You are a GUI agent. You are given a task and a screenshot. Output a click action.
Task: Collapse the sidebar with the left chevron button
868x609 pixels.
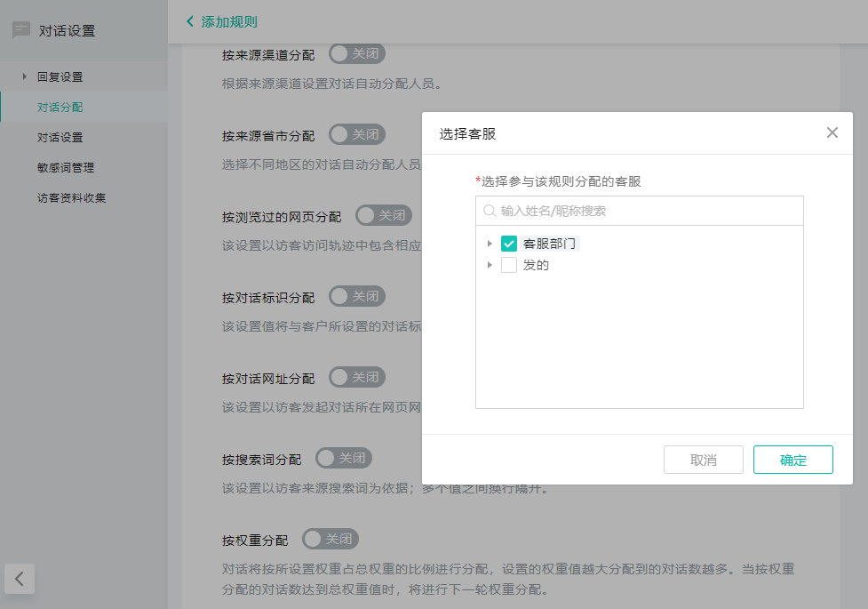point(20,579)
